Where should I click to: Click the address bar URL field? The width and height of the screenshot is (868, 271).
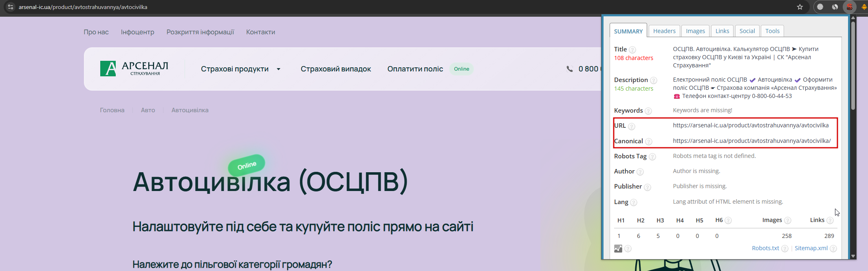403,7
